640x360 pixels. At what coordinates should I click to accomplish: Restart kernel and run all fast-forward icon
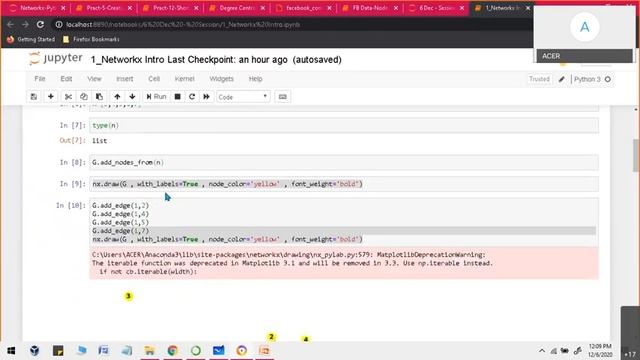(207, 97)
